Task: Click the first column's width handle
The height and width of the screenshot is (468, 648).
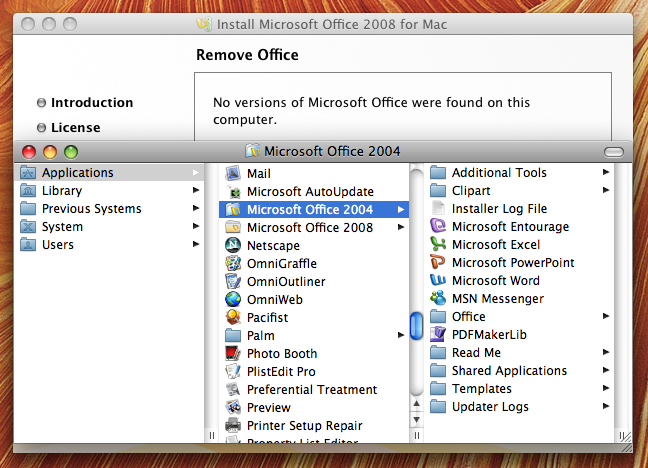Action: click(x=212, y=435)
